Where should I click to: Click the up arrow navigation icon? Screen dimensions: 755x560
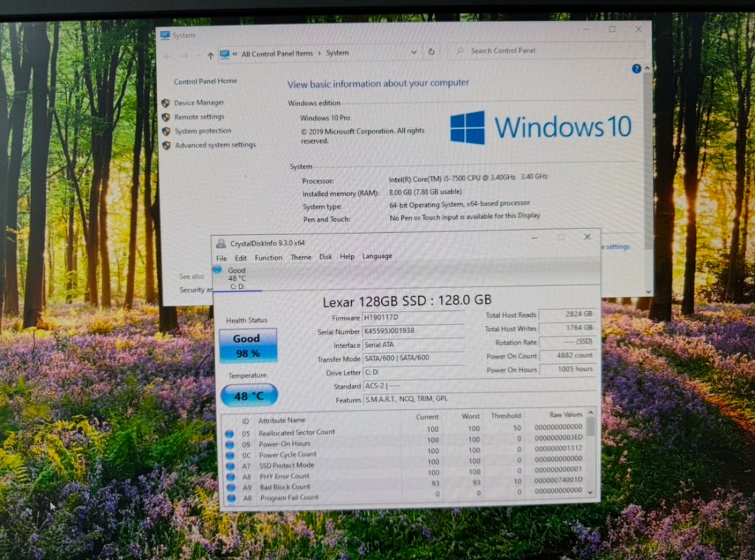pos(210,56)
